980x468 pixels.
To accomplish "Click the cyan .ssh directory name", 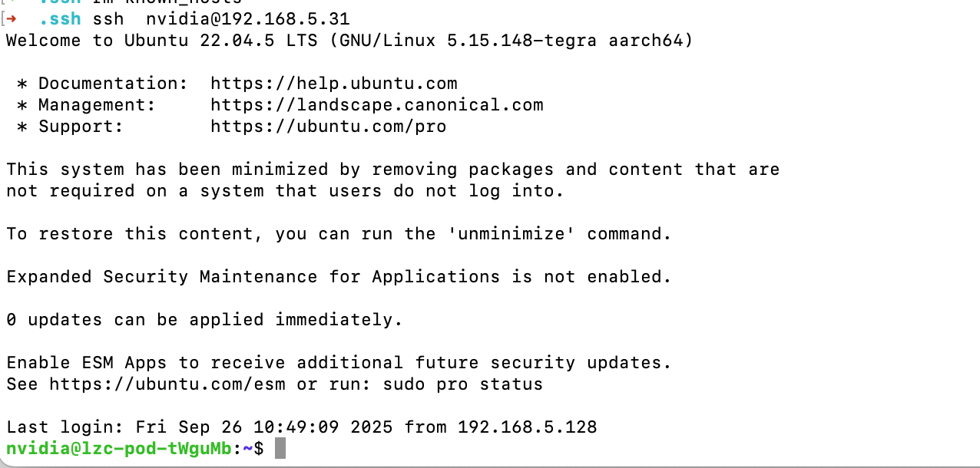I will [60, 18].
